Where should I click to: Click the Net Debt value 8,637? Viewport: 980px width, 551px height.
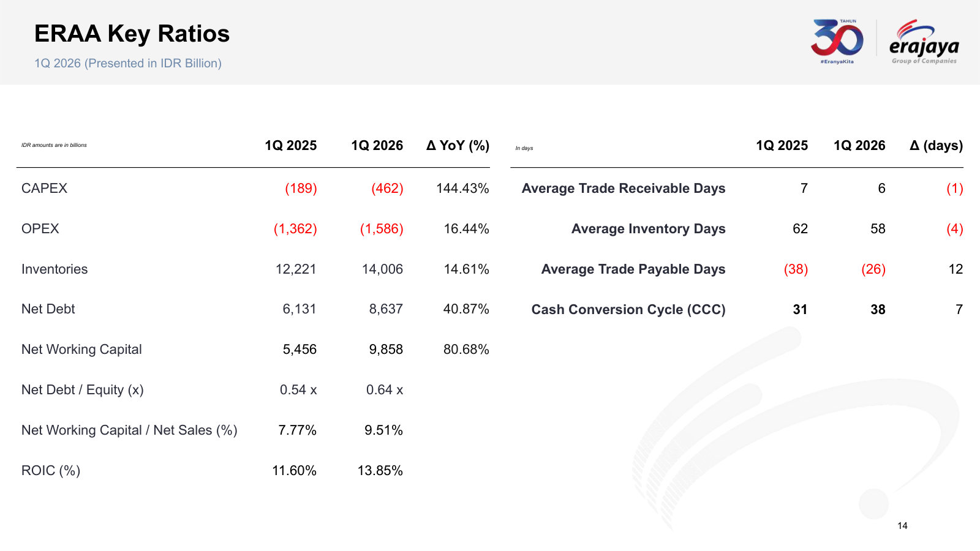(x=386, y=309)
